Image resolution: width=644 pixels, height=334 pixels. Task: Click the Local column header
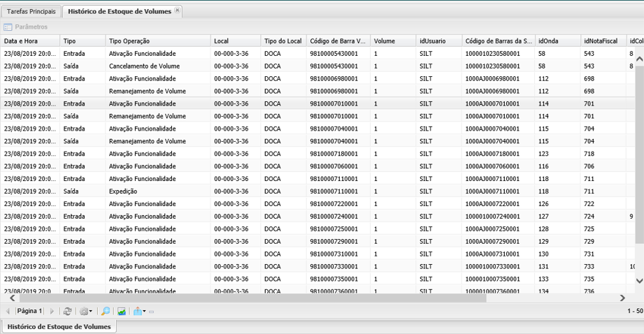click(236, 41)
